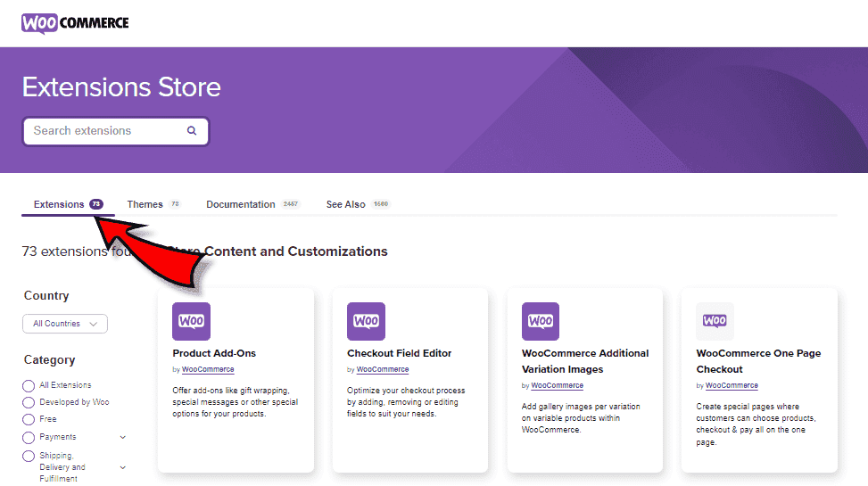868x486 pixels.
Task: Click WooCommerce author link under One Page Checkout
Action: [732, 385]
